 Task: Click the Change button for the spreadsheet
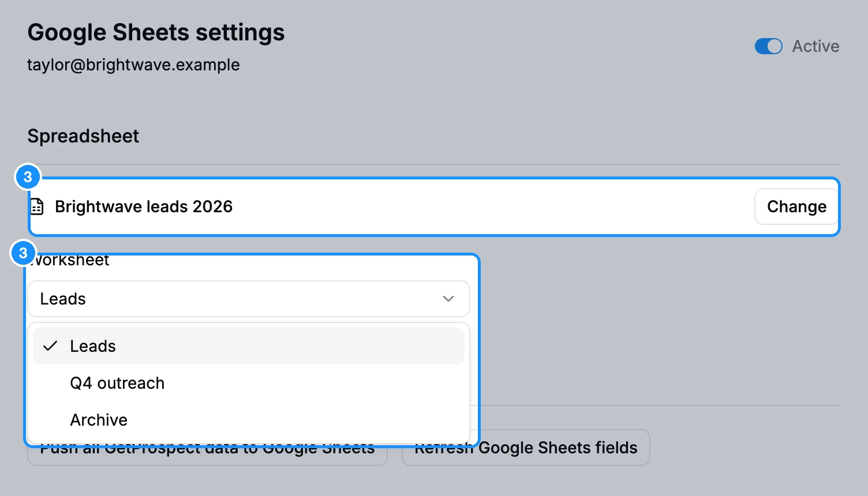click(x=796, y=206)
